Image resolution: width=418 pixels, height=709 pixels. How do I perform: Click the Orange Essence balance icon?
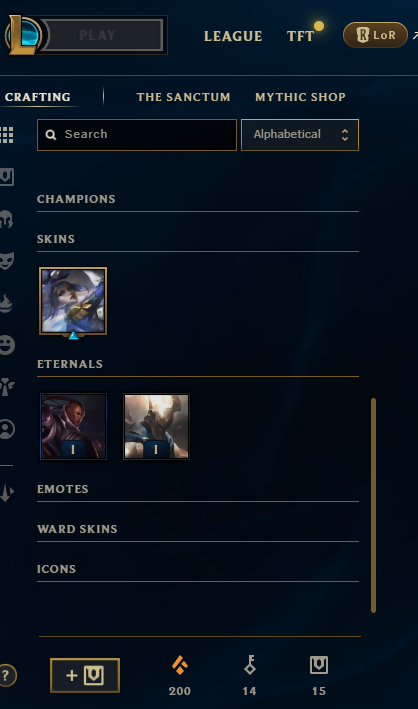pyautogui.click(x=180, y=666)
